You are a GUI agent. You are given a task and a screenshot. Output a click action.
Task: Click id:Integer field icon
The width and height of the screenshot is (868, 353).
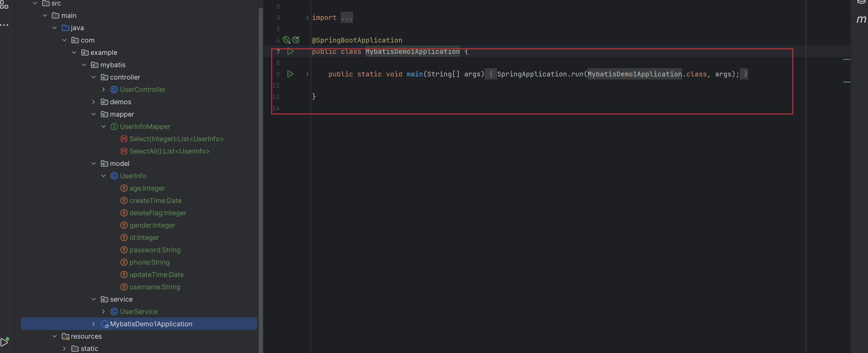tap(124, 238)
